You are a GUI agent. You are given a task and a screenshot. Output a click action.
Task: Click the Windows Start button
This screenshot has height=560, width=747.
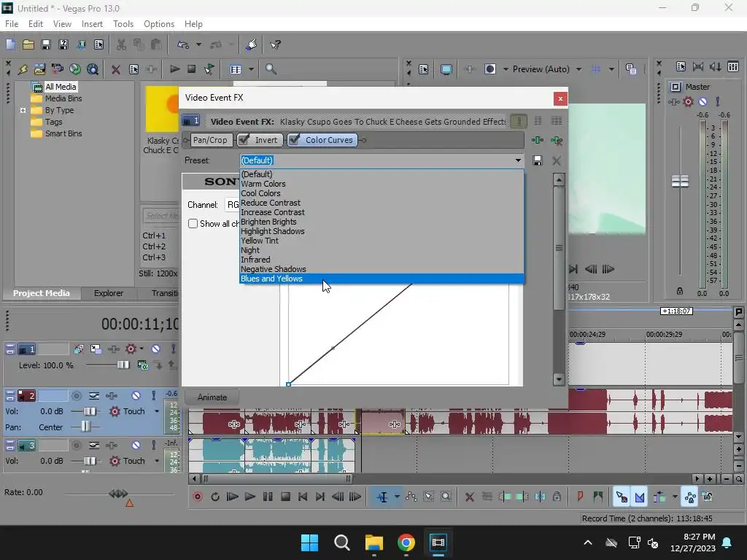pyautogui.click(x=309, y=542)
